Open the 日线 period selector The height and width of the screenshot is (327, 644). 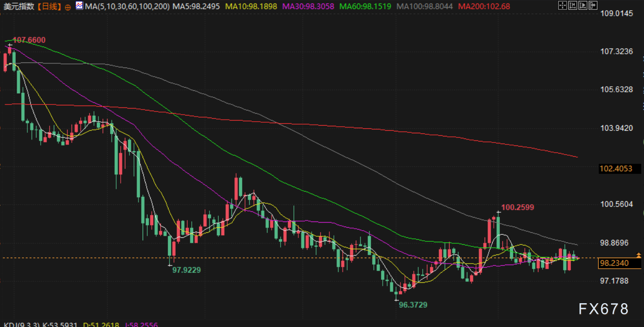click(49, 7)
